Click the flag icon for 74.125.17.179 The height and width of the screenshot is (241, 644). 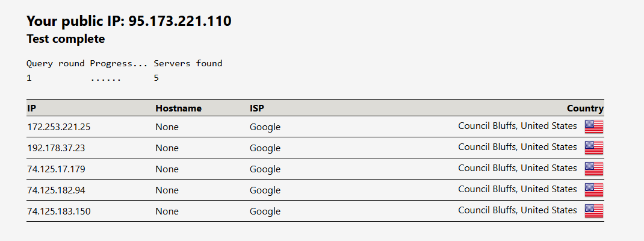(593, 169)
